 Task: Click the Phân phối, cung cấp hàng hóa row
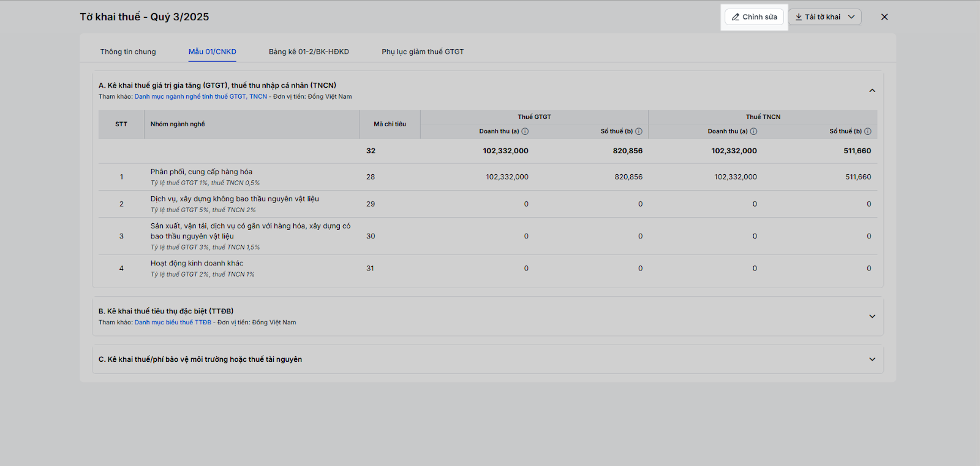click(x=202, y=172)
